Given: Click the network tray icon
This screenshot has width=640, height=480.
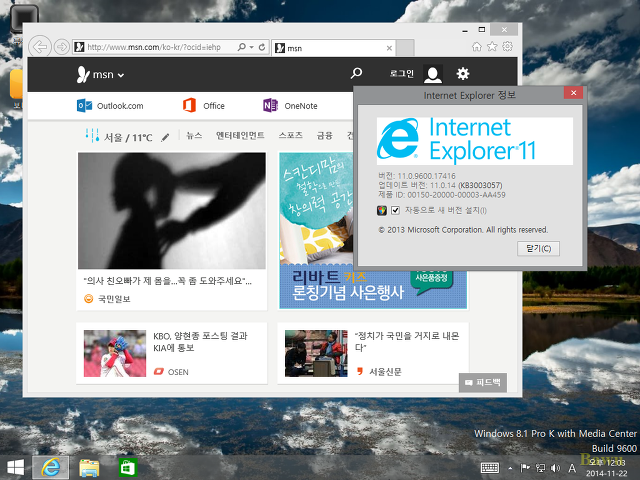Looking at the screenshot, I should click(x=540, y=468).
